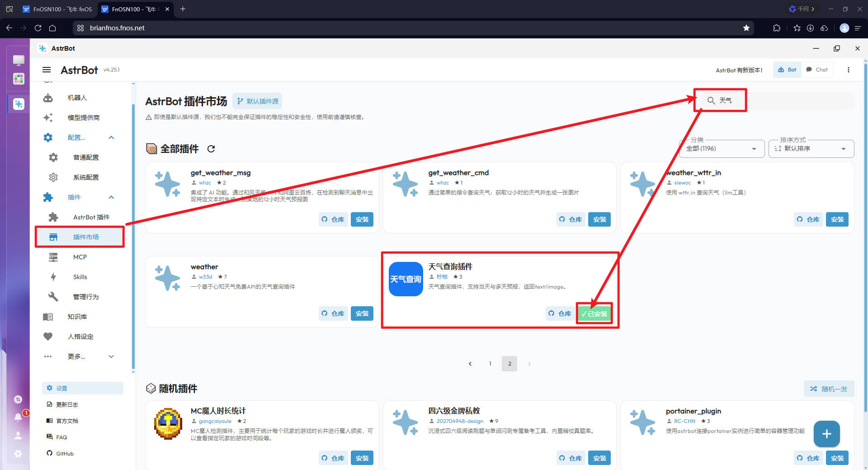Open 官方文档 documentation link
Viewport: 868px width, 470px height.
pos(67,421)
